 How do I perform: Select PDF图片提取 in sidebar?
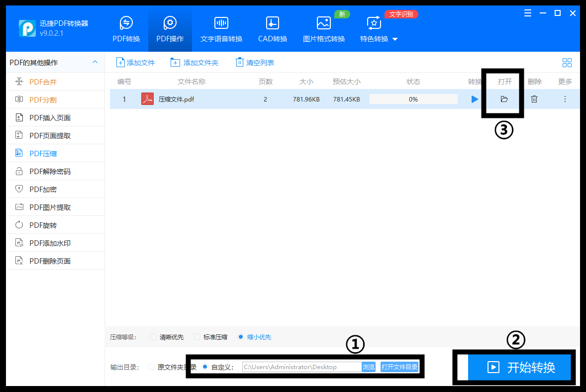55,207
